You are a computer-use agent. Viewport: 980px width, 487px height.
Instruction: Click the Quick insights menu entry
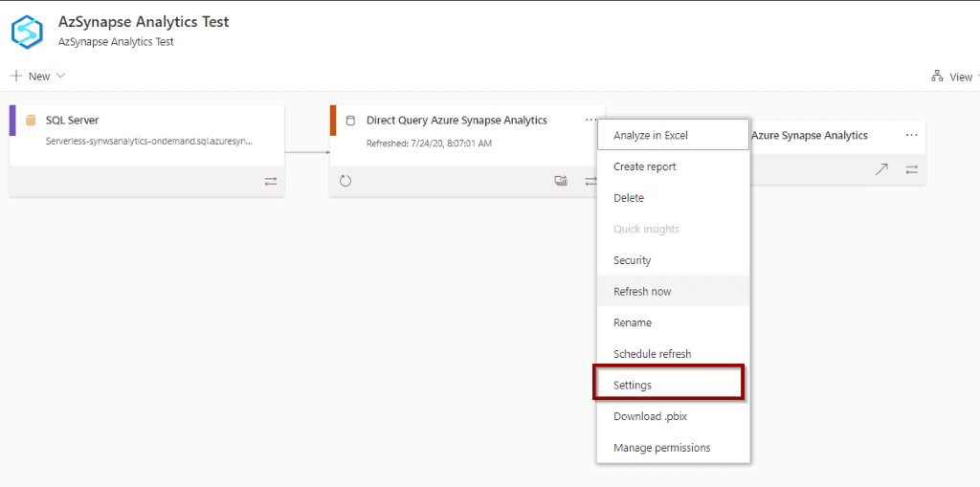(x=673, y=230)
